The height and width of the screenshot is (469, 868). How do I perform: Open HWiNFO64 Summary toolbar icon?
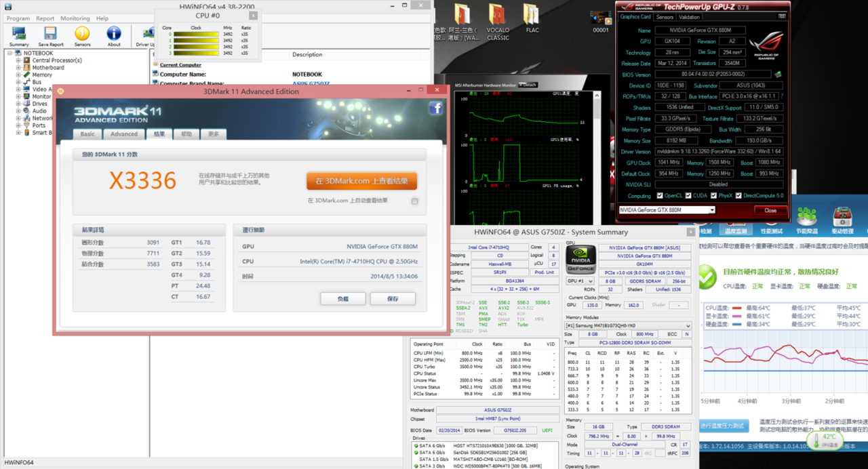[x=19, y=36]
